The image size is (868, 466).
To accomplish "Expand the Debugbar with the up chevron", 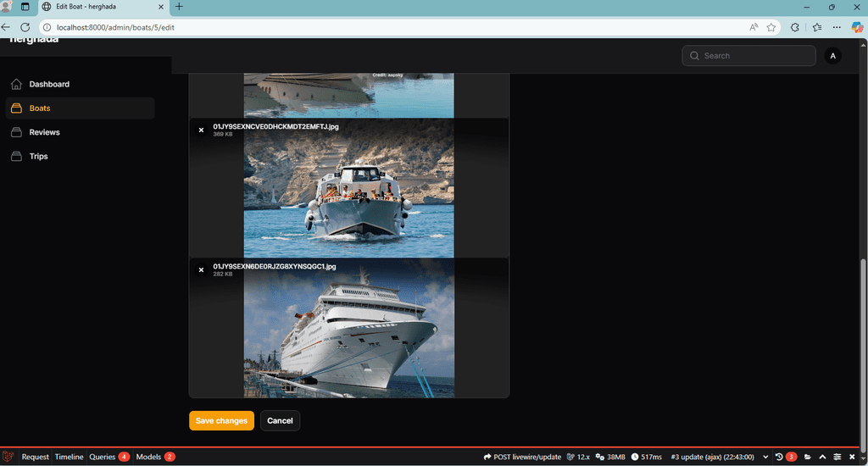I will (x=822, y=458).
